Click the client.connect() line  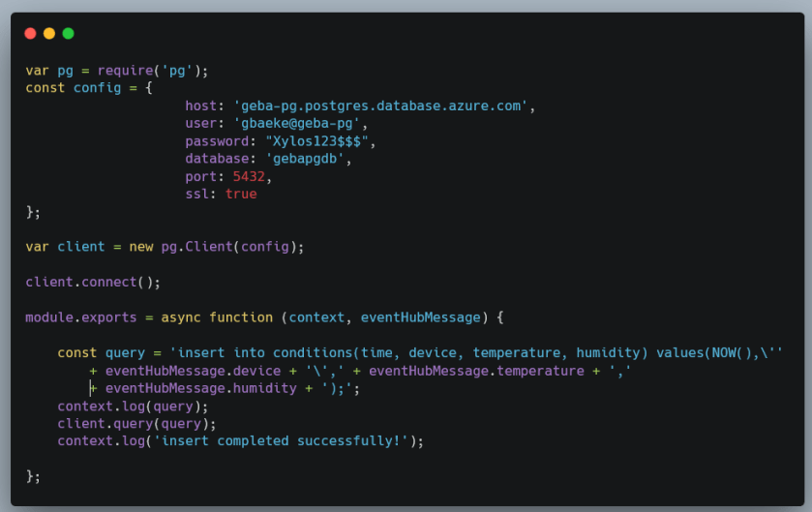coord(93,283)
